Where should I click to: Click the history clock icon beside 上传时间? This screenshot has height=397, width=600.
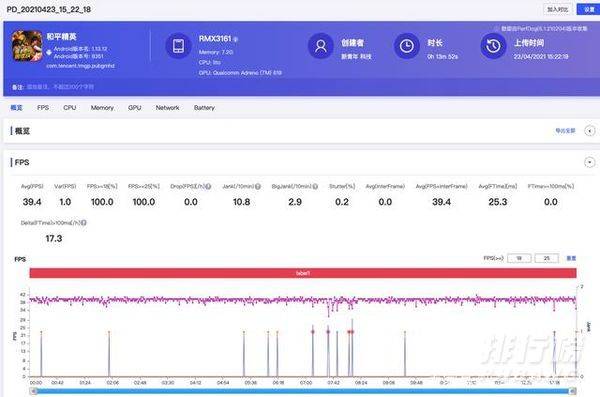click(x=493, y=46)
